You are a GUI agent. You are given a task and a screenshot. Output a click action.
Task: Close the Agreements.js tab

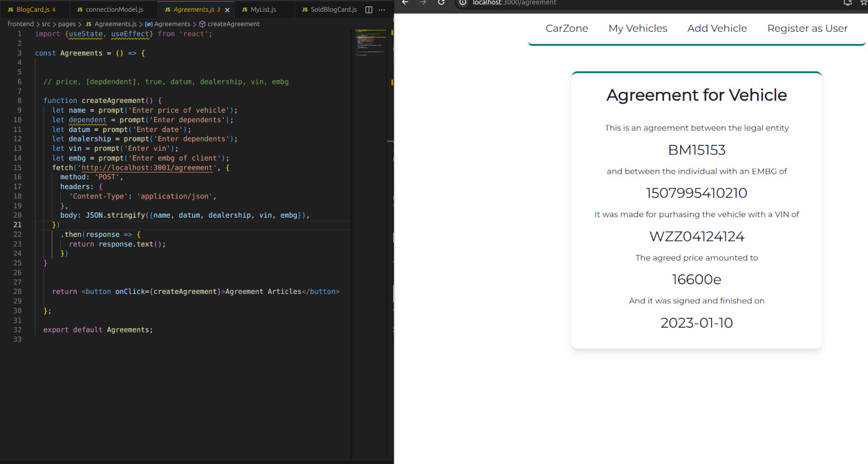227,10
